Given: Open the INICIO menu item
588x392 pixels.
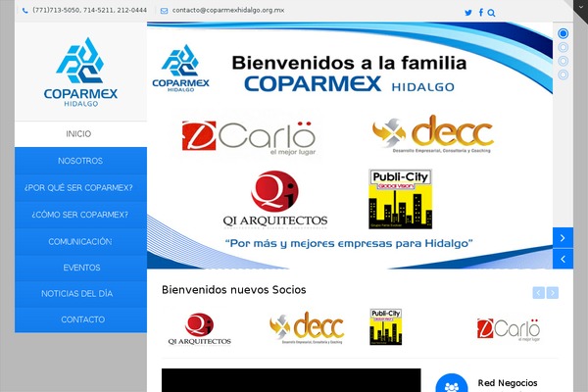Looking at the screenshot, I should [x=80, y=134].
